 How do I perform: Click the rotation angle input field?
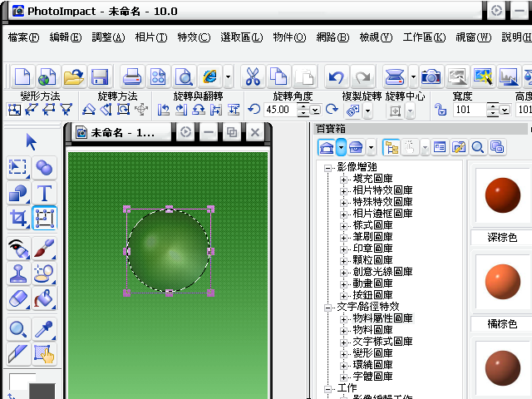coord(279,110)
